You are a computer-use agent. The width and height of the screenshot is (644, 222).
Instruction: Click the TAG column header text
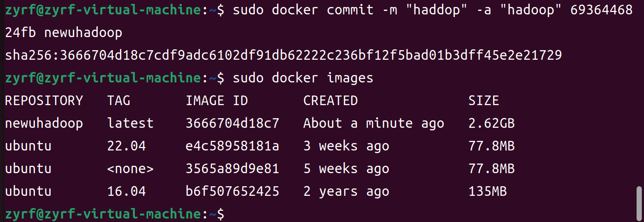tap(119, 101)
